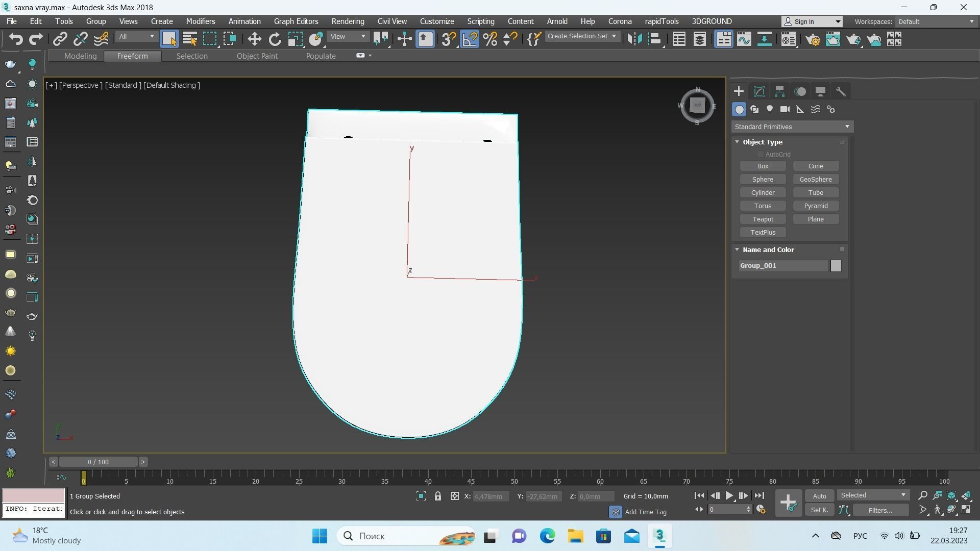Choose the Select and Rotate tool

tap(275, 39)
